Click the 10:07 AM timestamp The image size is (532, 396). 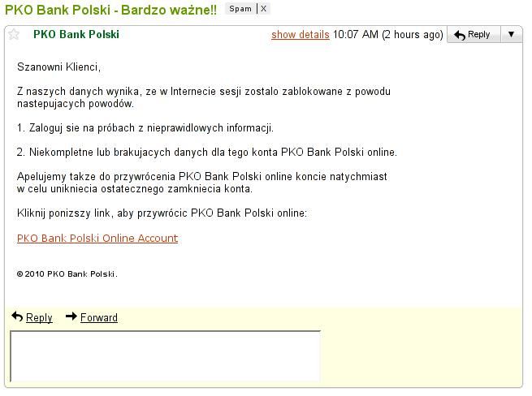pyautogui.click(x=355, y=35)
